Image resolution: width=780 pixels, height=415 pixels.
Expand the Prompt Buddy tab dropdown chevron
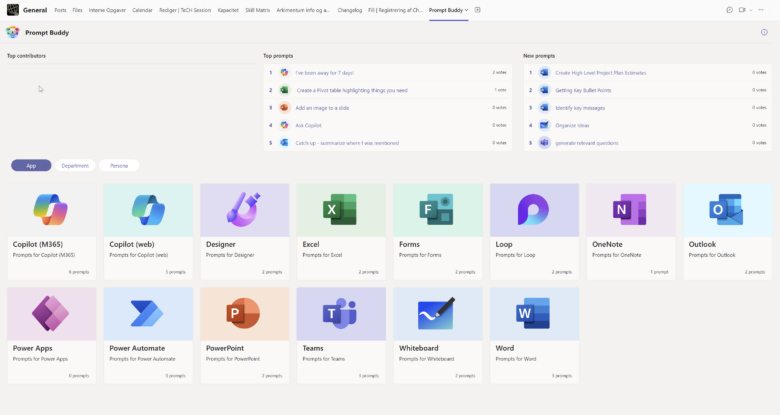466,10
